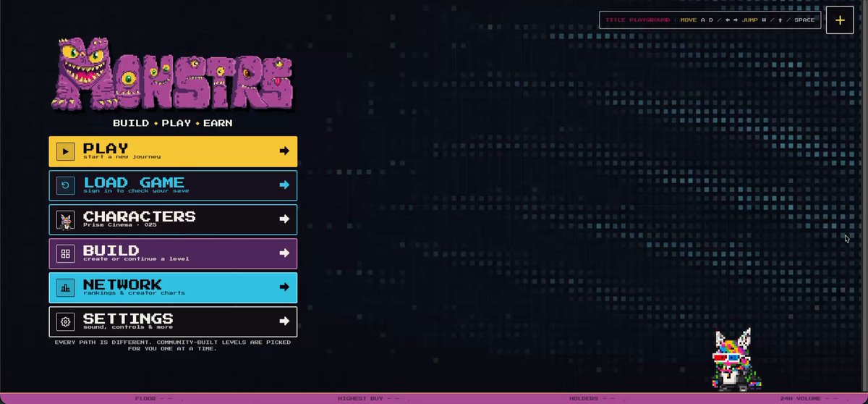The height and width of the screenshot is (404, 868).
Task: Click the pixel cat character with 3D glasses
Action: [x=736, y=359]
